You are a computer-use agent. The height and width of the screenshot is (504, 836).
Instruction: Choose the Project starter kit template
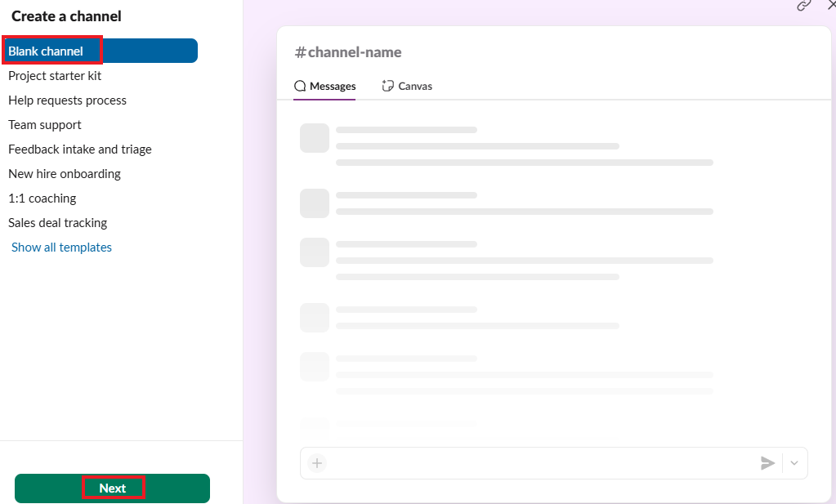[55, 75]
